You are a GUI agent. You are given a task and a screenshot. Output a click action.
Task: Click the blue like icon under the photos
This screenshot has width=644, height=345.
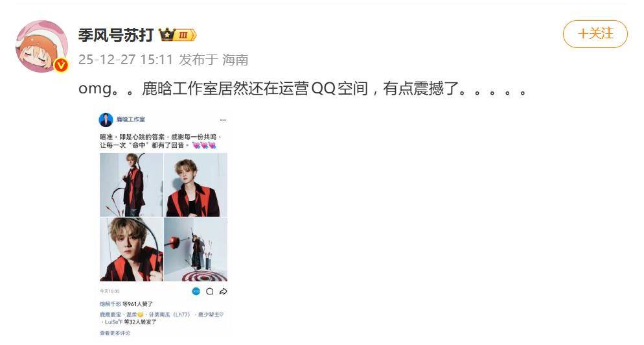pyautogui.click(x=196, y=291)
